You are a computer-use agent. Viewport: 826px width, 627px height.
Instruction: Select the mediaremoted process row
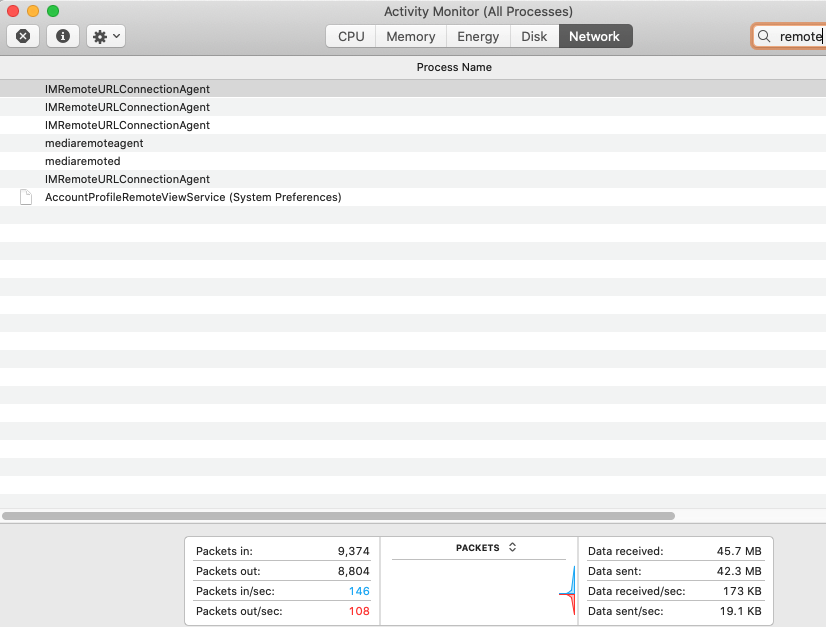pos(413,161)
